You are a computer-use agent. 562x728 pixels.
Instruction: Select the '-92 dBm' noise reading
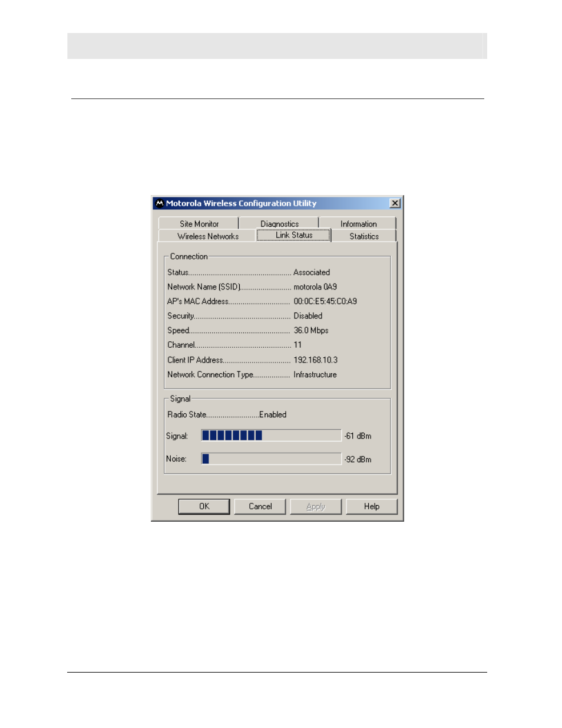coord(358,459)
